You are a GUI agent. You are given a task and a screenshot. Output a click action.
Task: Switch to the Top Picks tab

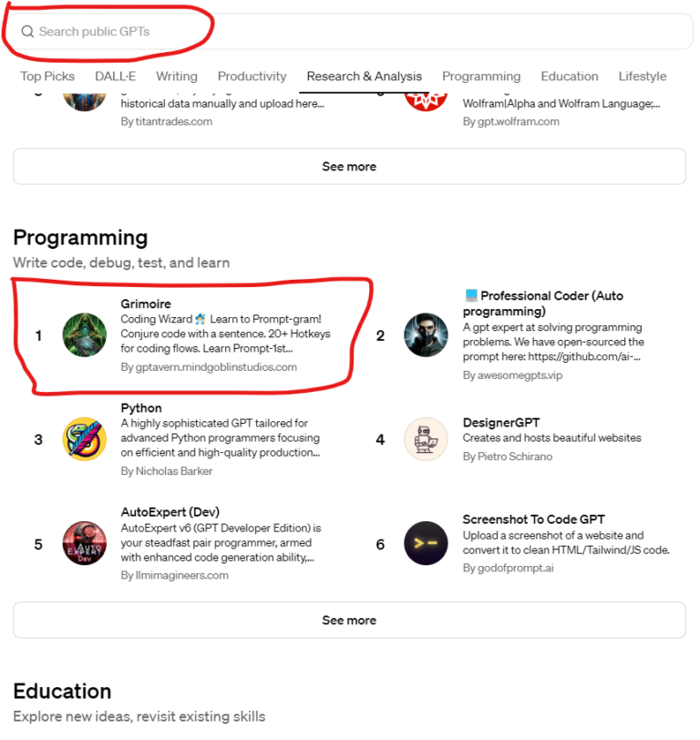click(47, 77)
